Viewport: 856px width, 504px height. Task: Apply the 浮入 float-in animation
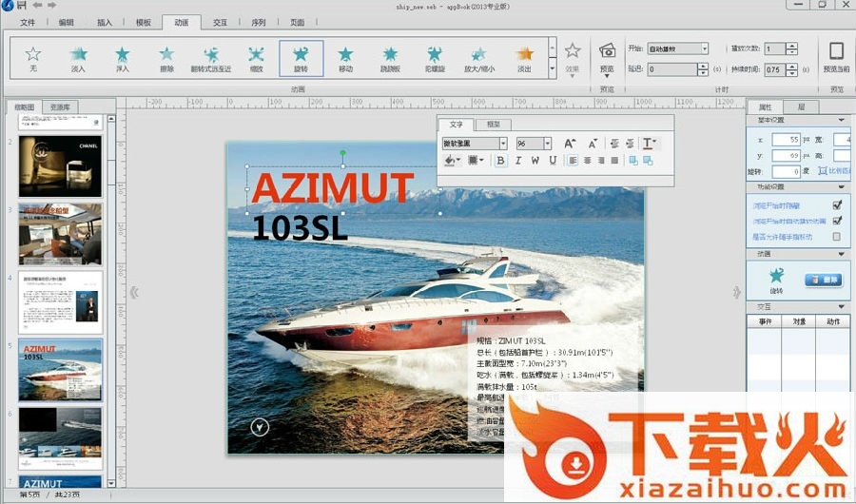(x=123, y=58)
